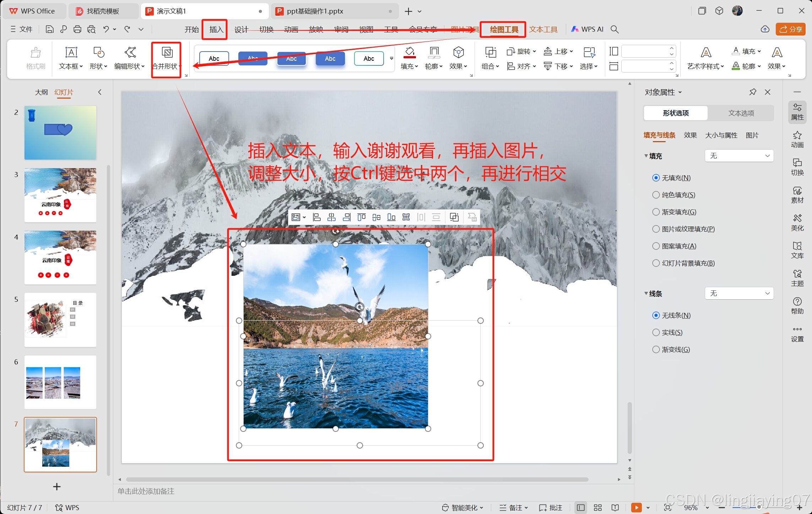812x514 pixels.
Task: Pin the Object Properties panel
Action: (752, 92)
